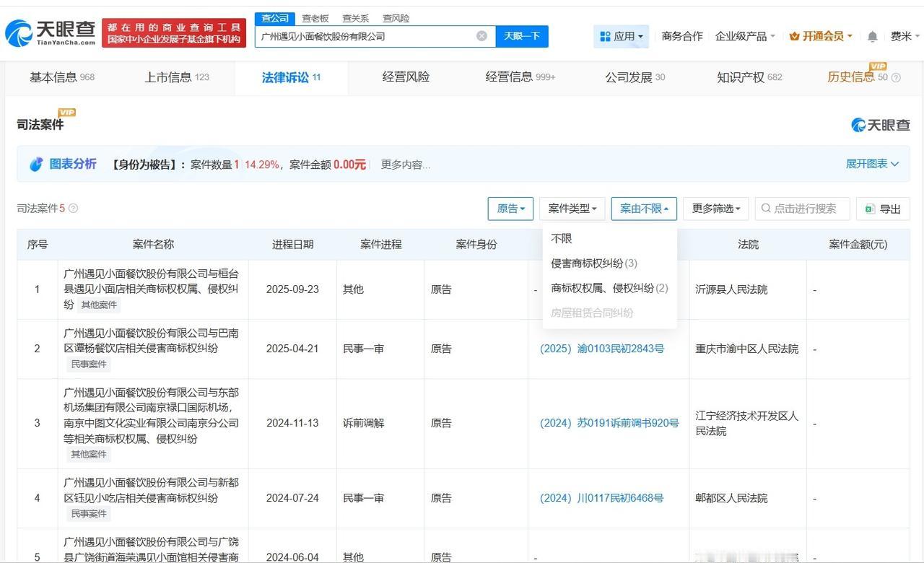Click the chart analysis icon
Image resolution: width=924 pixels, height=563 pixels.
pos(36,165)
